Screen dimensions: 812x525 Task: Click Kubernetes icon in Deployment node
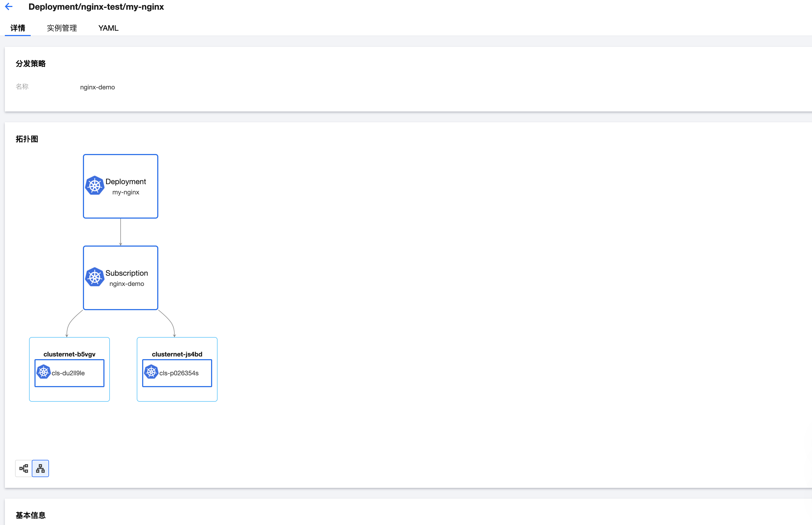pos(94,185)
